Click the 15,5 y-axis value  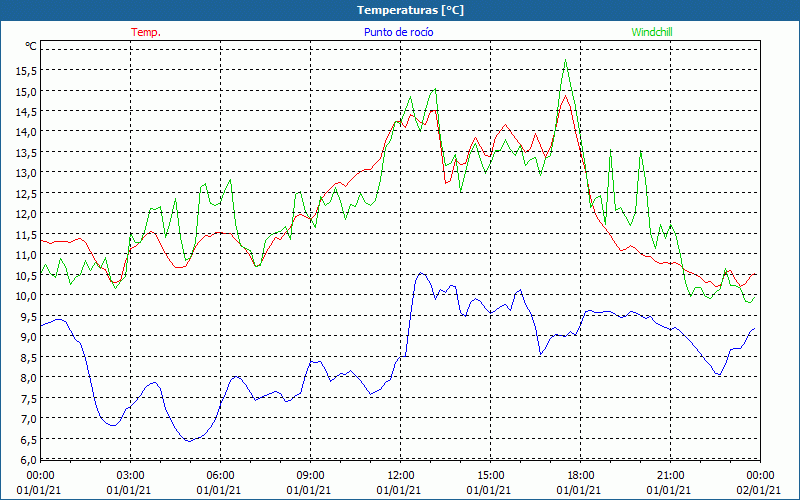click(x=26, y=71)
